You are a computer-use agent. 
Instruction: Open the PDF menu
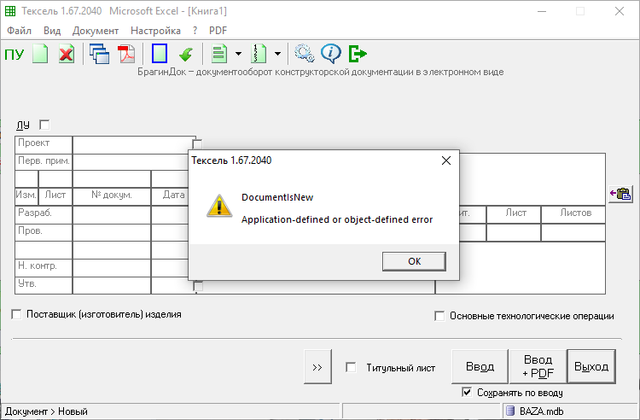[218, 31]
